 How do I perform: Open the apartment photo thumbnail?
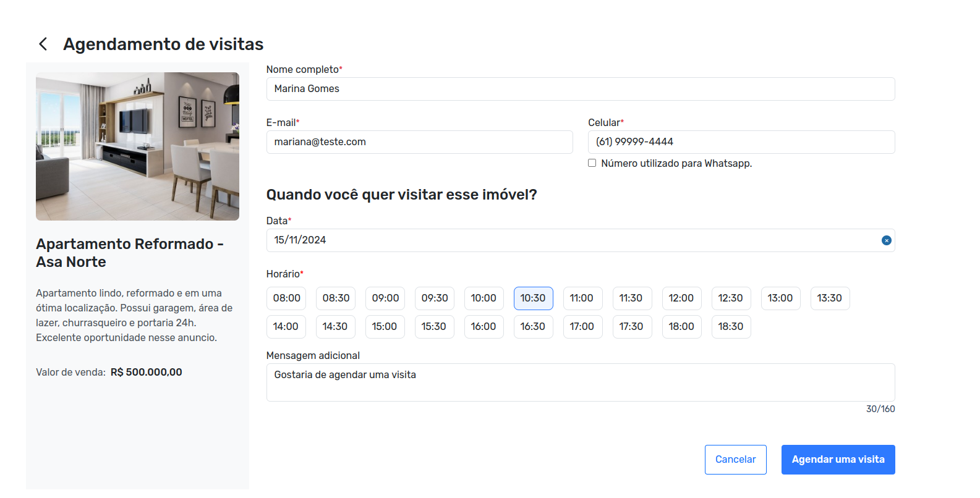(x=137, y=146)
